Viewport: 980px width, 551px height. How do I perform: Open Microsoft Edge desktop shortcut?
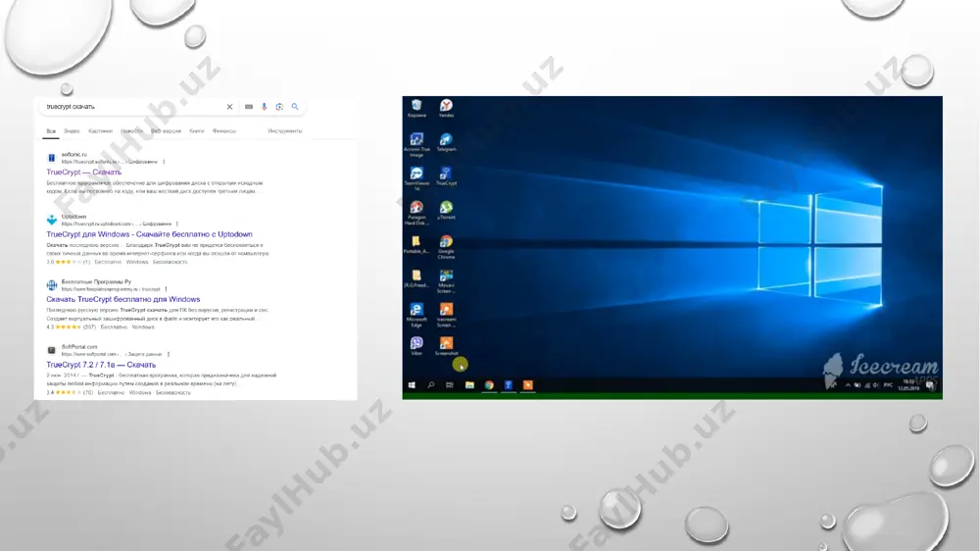pyautogui.click(x=416, y=315)
